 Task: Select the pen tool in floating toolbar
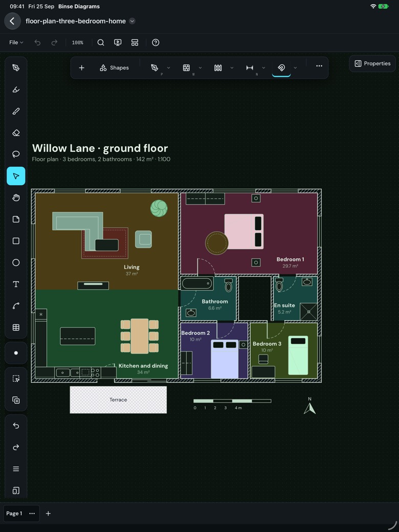pyautogui.click(x=154, y=68)
